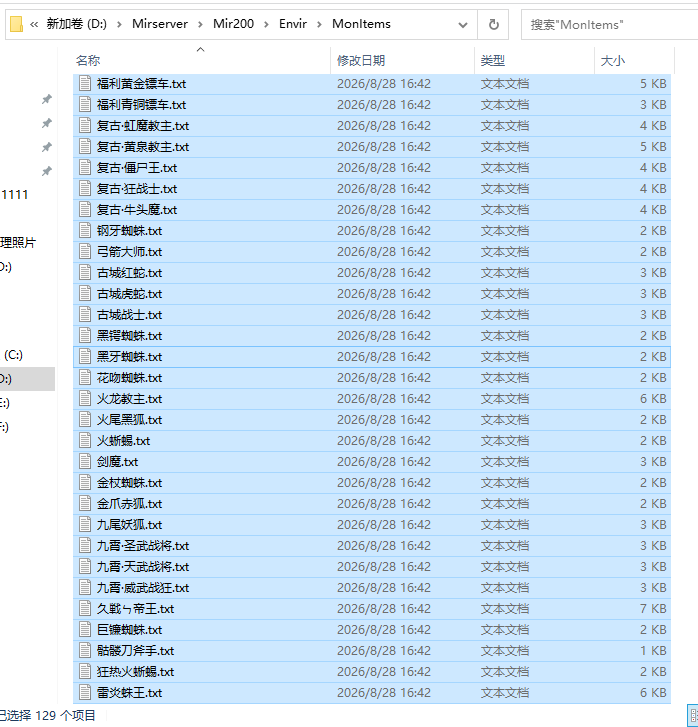Open the 1111 item in navigation pane
Viewport: 698px width, 727px height.
click(x=14, y=194)
